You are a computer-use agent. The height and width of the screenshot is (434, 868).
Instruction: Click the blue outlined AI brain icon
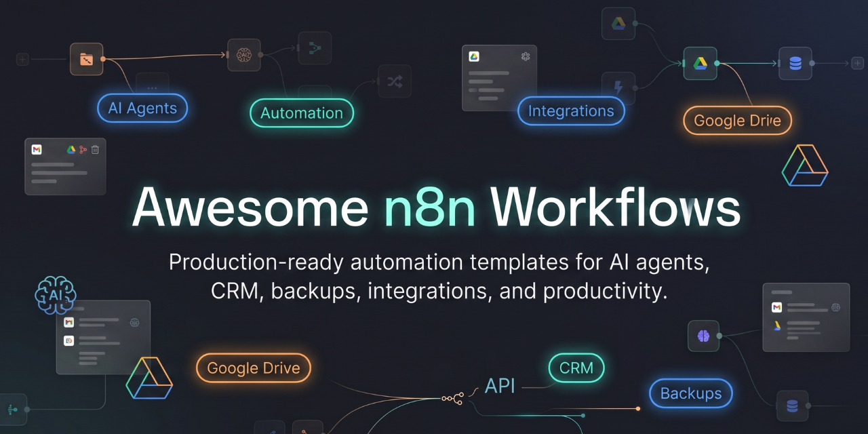[56, 295]
